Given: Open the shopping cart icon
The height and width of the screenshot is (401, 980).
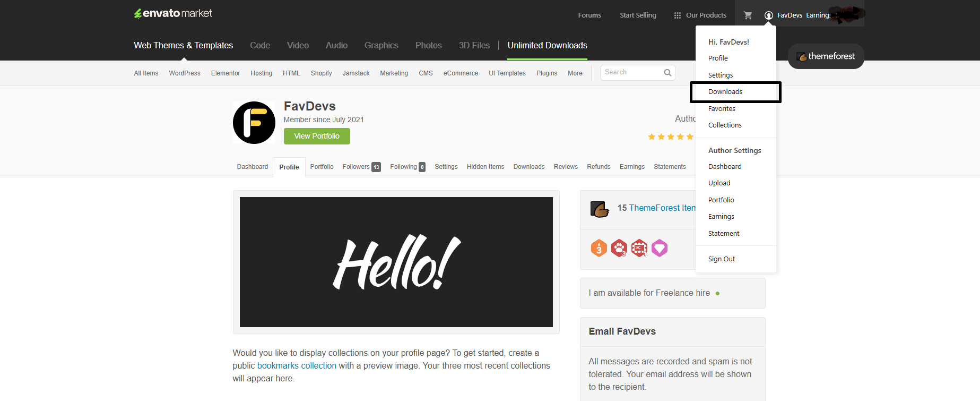Looking at the screenshot, I should click(x=748, y=15).
